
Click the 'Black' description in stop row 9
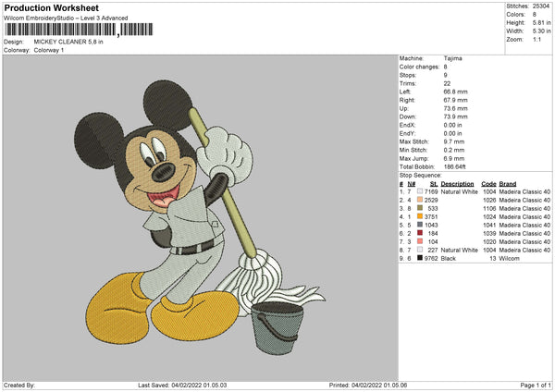[448, 258]
